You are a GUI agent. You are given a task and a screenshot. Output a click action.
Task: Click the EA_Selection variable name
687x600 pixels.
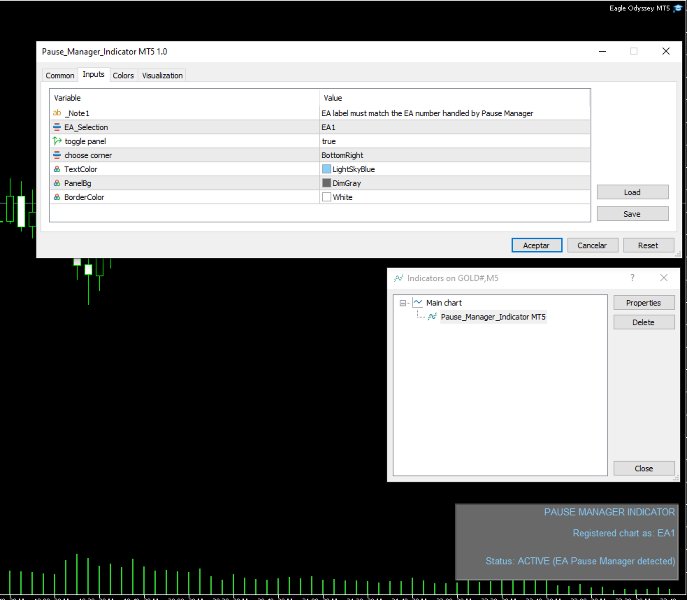86,127
